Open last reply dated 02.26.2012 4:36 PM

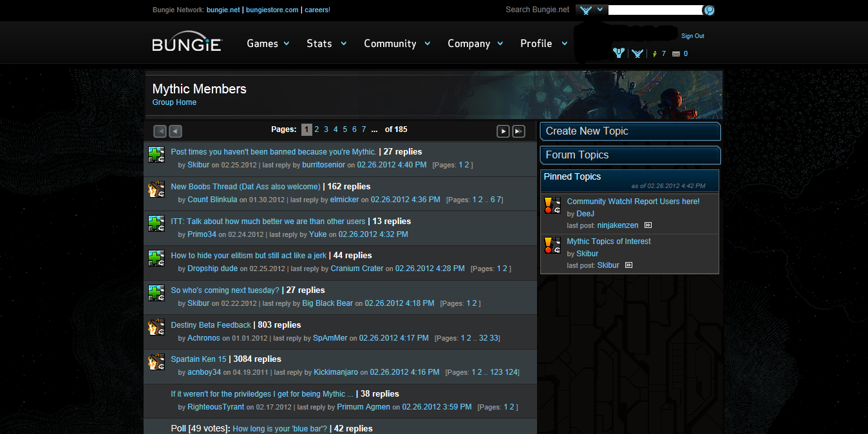[405, 200]
